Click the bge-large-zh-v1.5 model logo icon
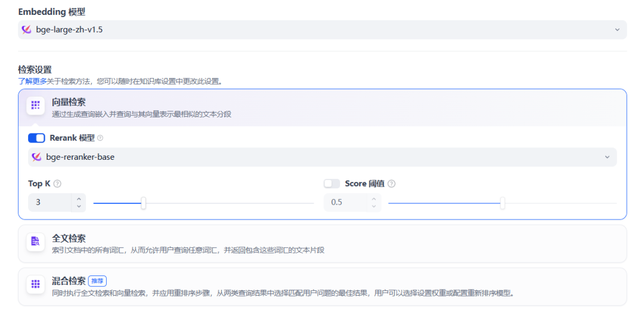 click(27, 30)
